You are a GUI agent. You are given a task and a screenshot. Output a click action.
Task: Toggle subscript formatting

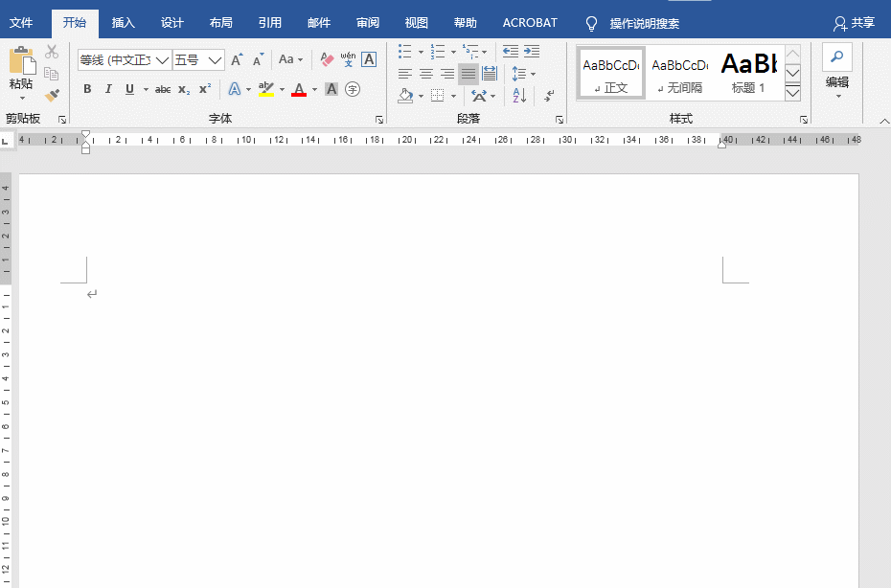tap(184, 89)
